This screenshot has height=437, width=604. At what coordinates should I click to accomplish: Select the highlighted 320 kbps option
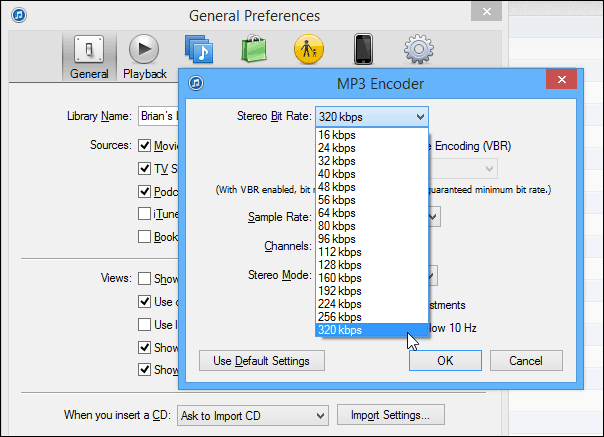(372, 330)
